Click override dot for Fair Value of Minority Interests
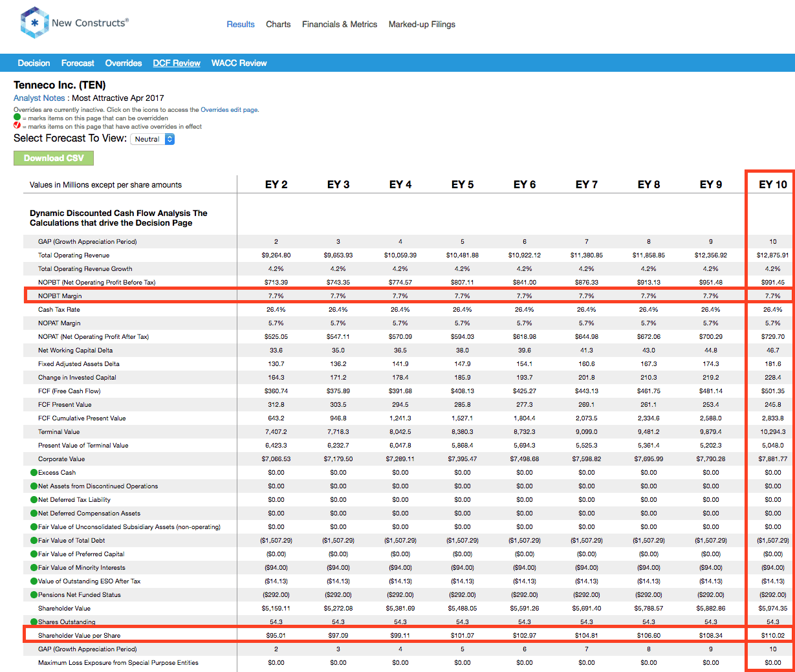 click(x=34, y=568)
